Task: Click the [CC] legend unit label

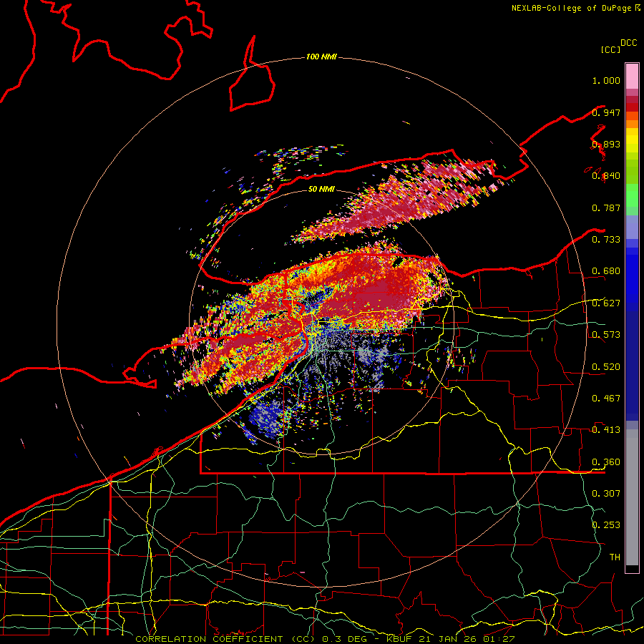Action: 611,49
